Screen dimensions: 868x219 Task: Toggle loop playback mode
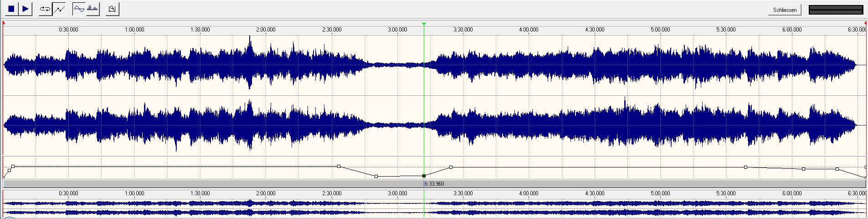pos(45,9)
